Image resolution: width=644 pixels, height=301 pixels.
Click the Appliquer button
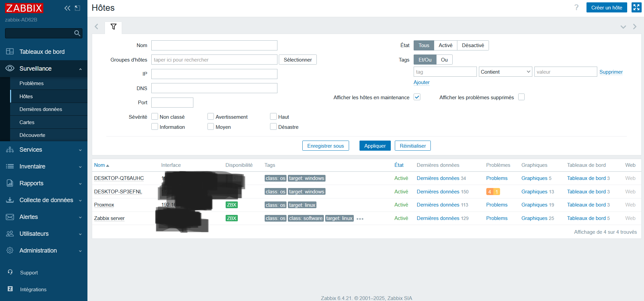(375, 146)
